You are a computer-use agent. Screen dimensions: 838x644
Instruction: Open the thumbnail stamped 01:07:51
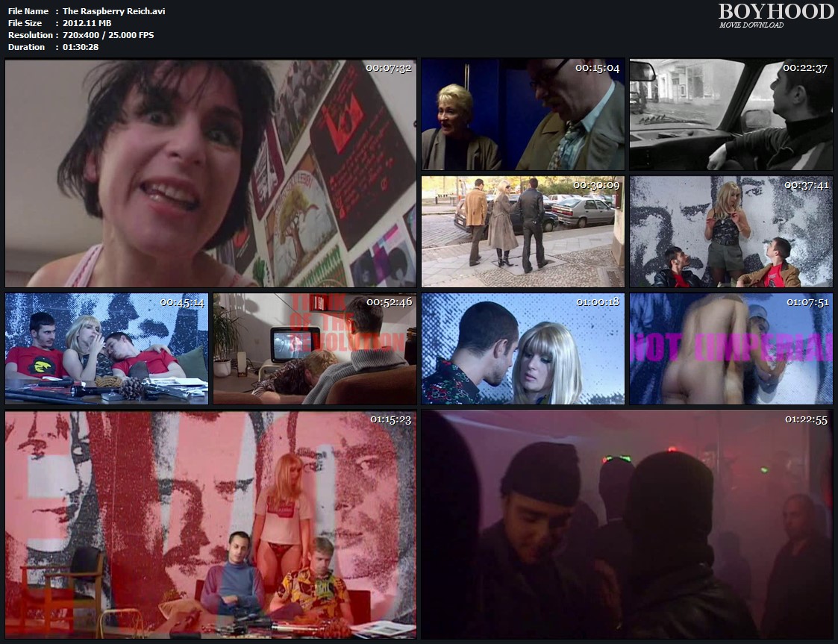(x=731, y=348)
